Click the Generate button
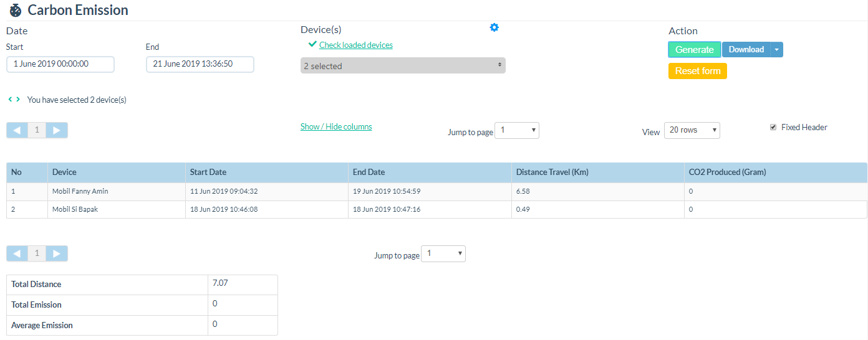 pyautogui.click(x=694, y=50)
